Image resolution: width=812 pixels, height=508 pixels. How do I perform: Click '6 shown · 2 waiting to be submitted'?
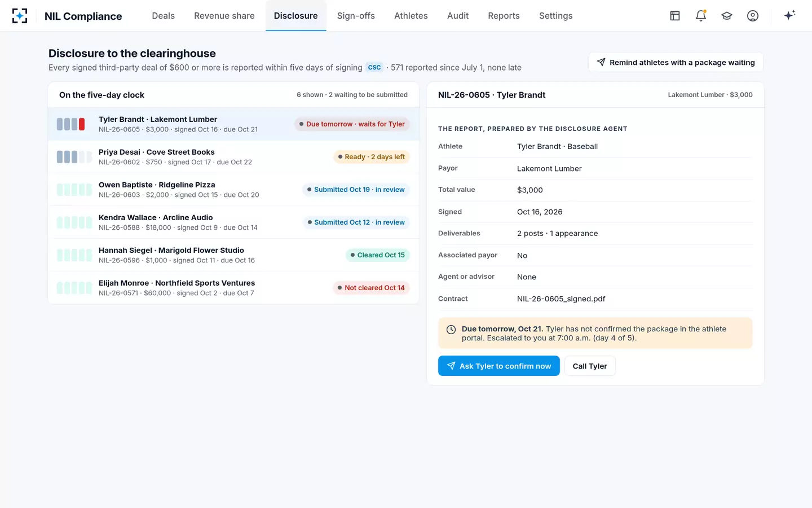(352, 95)
